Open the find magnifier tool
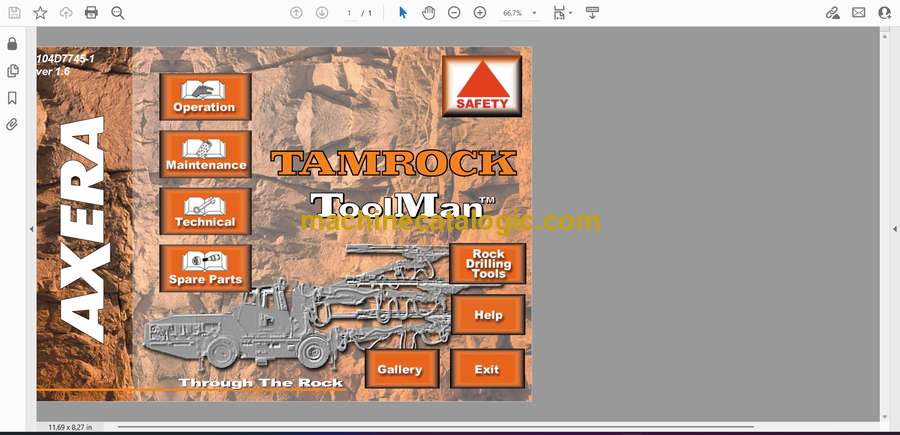 tap(118, 13)
